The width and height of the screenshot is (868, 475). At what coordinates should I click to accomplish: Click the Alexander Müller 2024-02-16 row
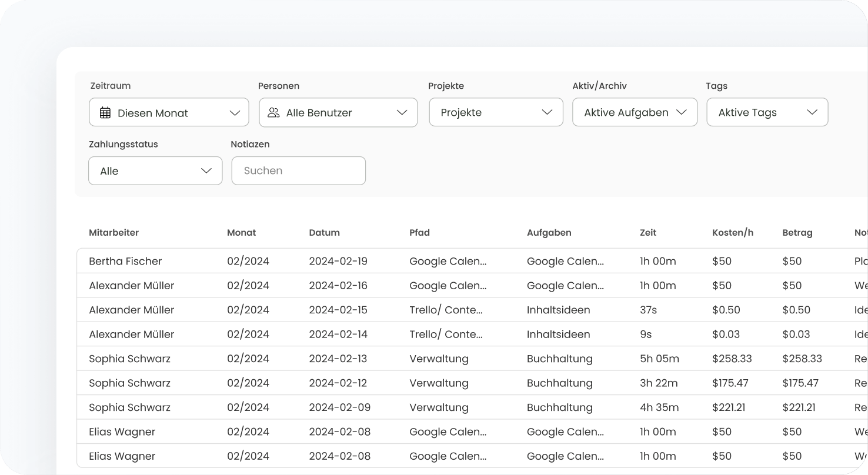pos(131,286)
